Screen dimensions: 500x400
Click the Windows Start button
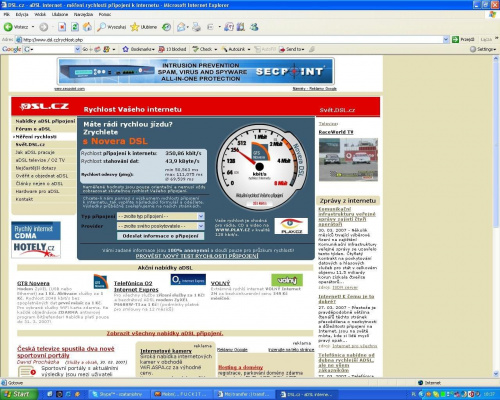click(x=17, y=394)
